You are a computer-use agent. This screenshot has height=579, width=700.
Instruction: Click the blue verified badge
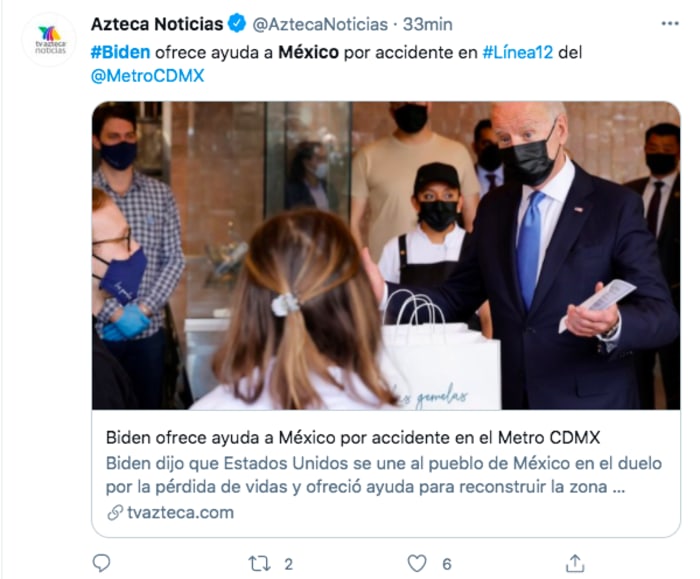237,24
